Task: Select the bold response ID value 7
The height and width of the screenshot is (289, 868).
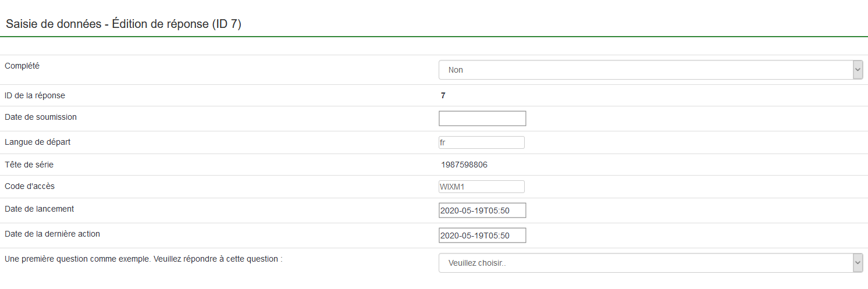Action: tap(443, 95)
